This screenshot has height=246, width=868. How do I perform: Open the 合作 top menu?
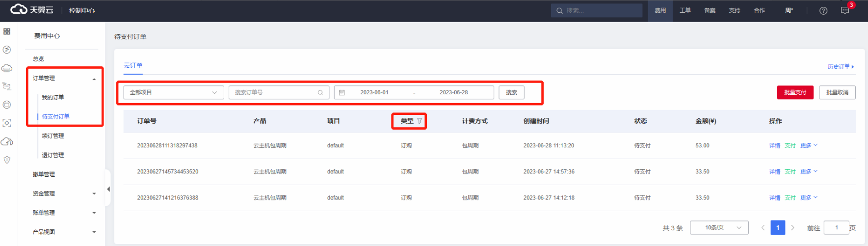point(760,10)
